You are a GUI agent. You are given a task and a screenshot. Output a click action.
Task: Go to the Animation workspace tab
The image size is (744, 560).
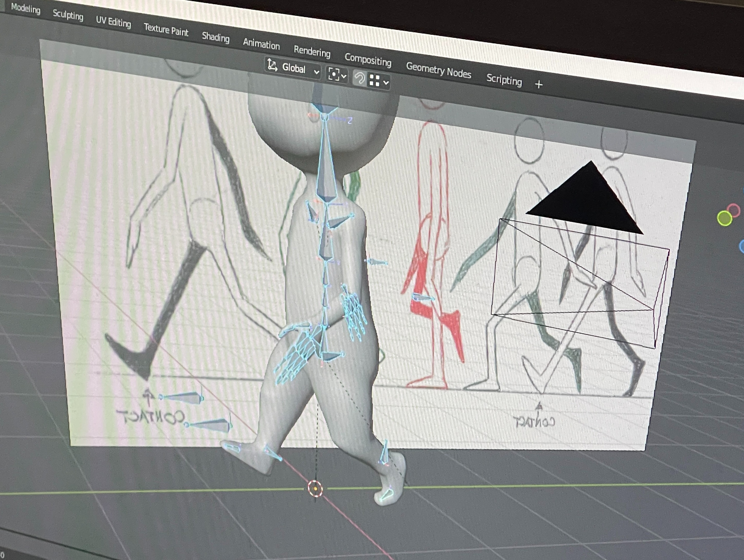click(x=261, y=44)
